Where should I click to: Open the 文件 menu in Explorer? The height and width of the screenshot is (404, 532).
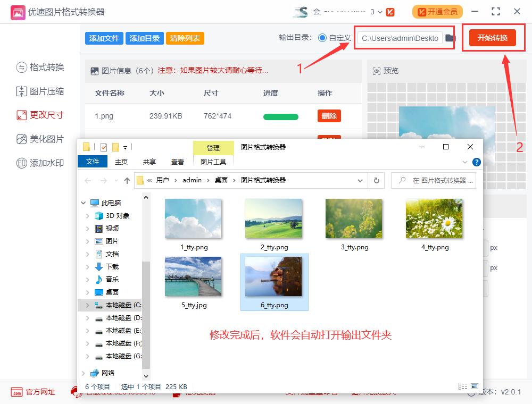tap(93, 162)
